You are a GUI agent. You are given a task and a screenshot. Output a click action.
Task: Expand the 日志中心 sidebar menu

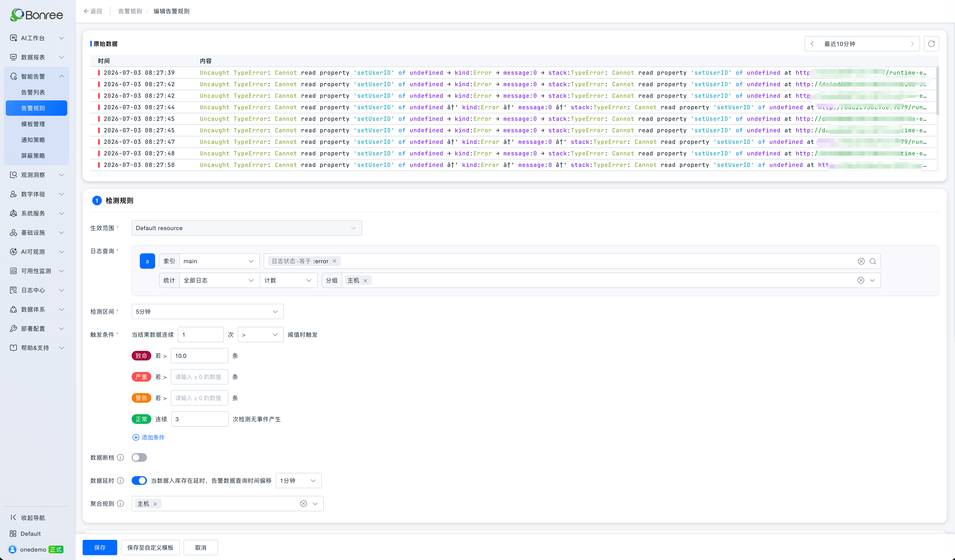tap(36, 290)
